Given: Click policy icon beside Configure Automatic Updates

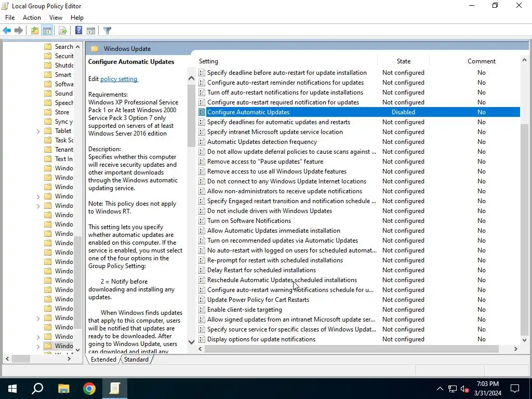Looking at the screenshot, I should pos(202,112).
